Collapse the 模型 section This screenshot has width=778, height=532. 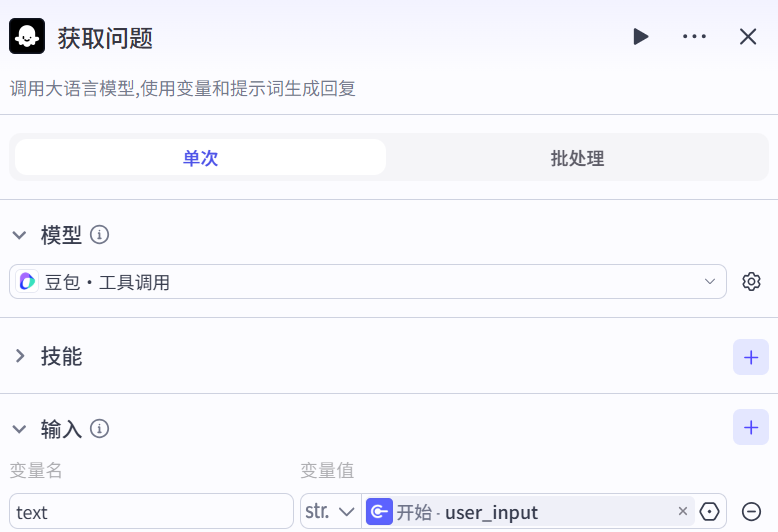pyautogui.click(x=19, y=235)
